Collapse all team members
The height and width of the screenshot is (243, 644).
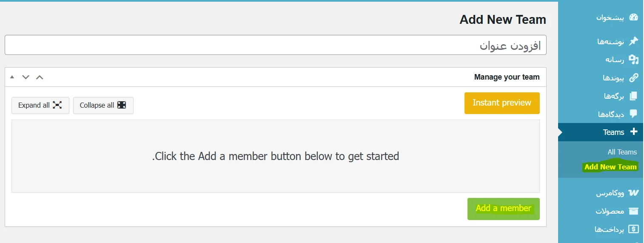pos(103,105)
